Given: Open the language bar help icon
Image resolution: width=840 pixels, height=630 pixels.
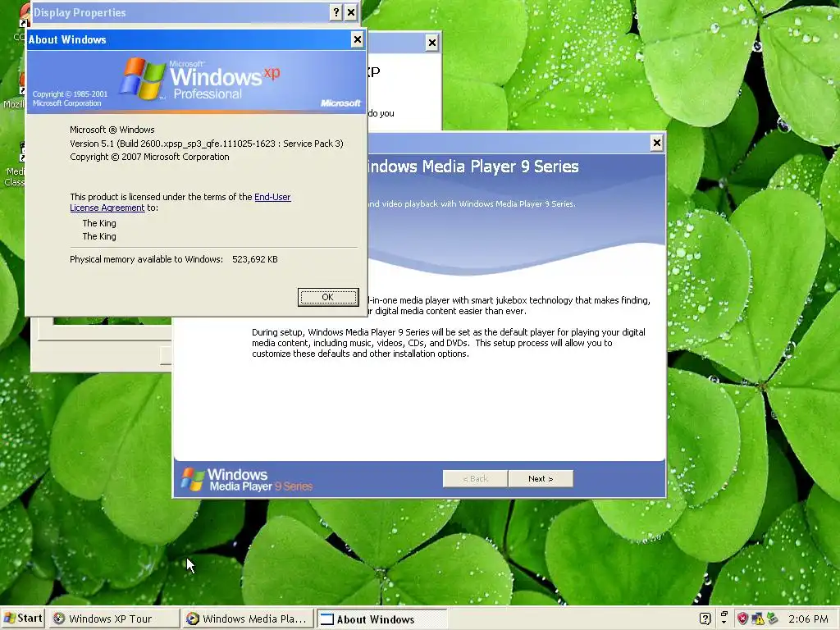Looking at the screenshot, I should 705,619.
